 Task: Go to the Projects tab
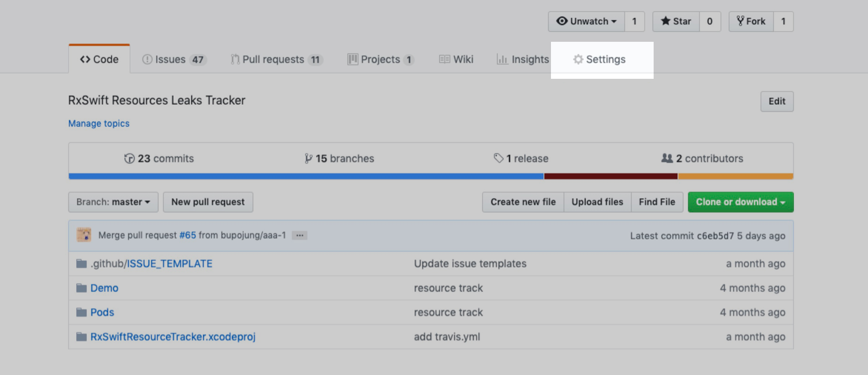click(381, 59)
